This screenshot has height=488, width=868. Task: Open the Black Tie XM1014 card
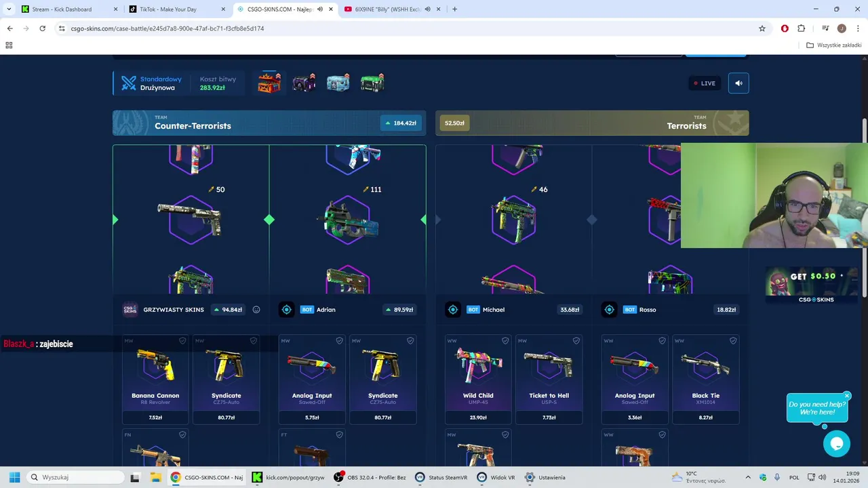(706, 380)
